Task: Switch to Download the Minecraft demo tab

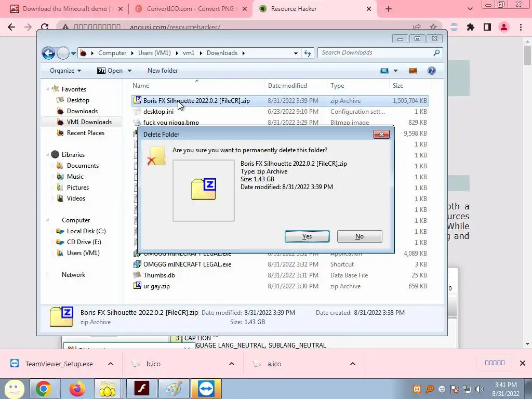Action: [x=65, y=9]
